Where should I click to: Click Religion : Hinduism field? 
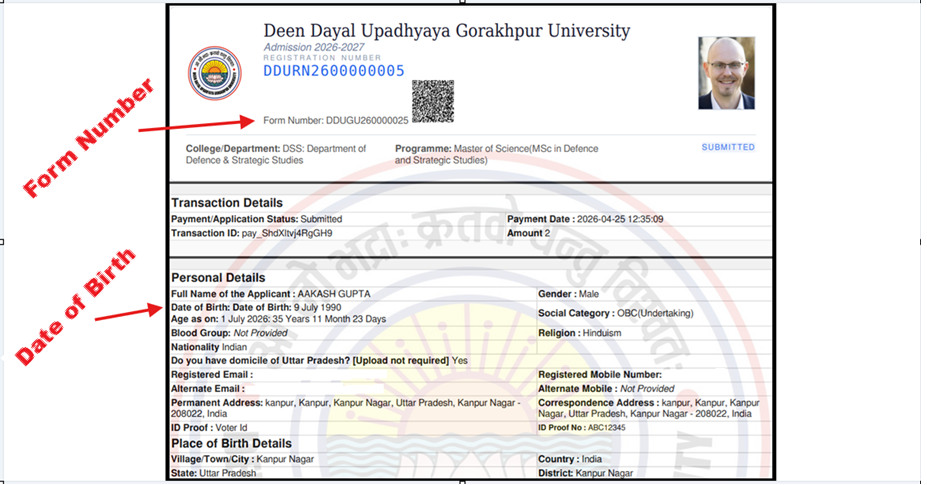(579, 333)
